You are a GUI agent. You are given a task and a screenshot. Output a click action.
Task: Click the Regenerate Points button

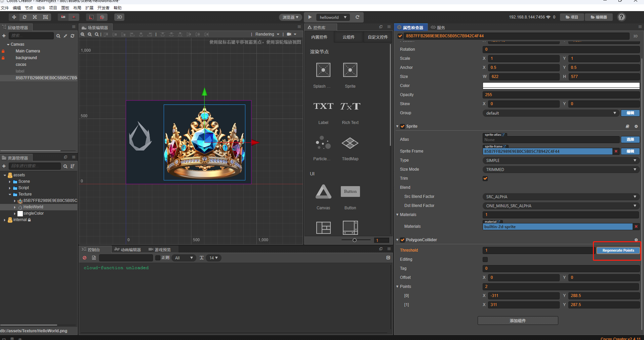click(618, 250)
